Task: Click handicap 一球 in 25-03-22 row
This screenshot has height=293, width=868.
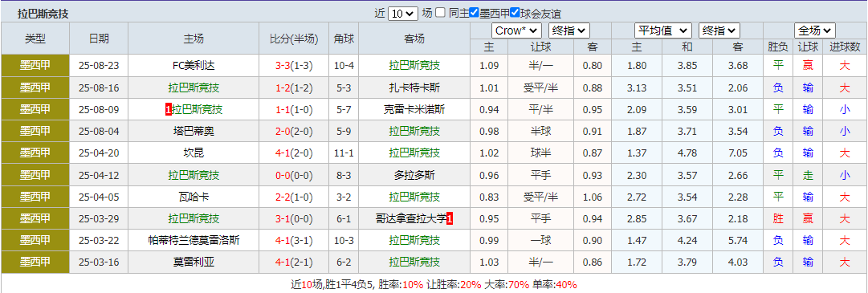Action: pos(540,240)
